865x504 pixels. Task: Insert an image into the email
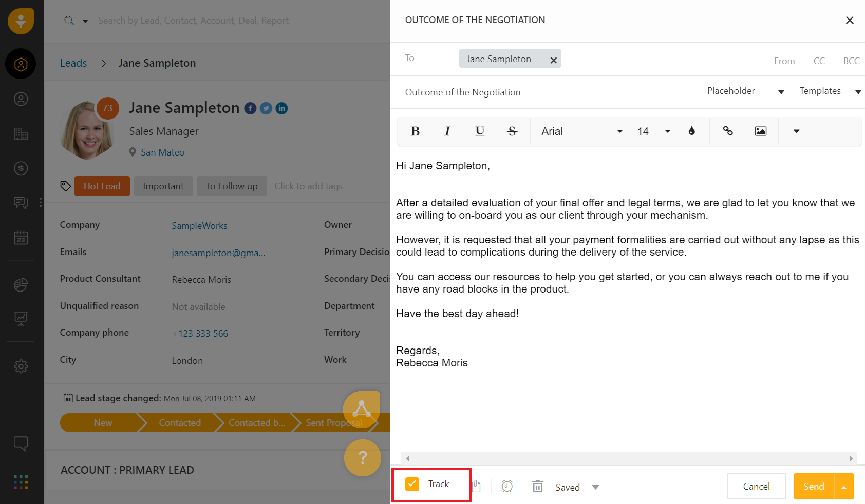[x=761, y=131]
